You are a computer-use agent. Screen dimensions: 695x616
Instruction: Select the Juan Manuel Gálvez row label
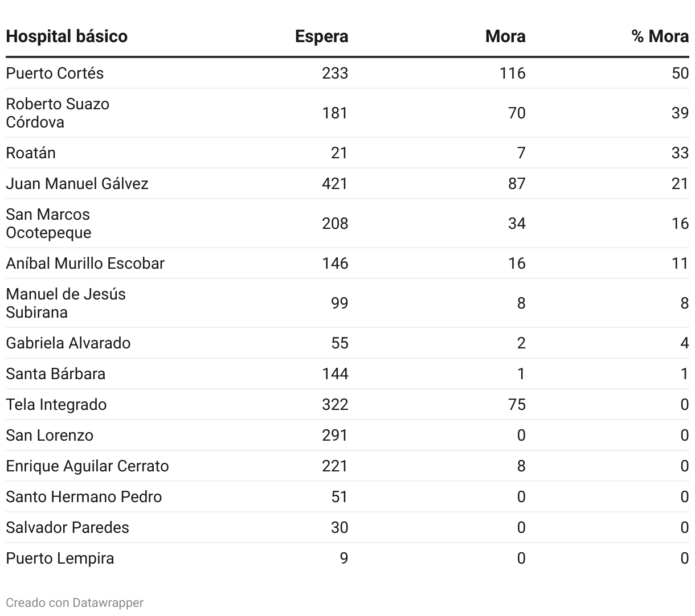[77, 184]
